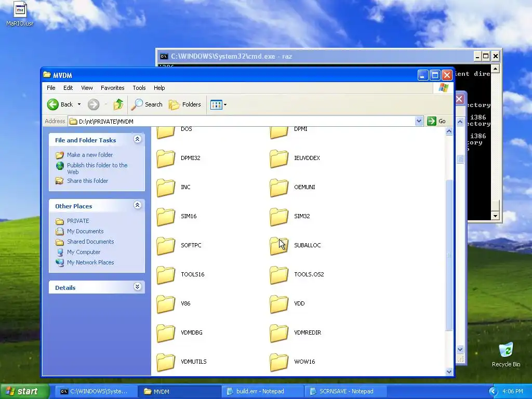Click the Views toolbar icon
Screen dimensions: 532x399
pyautogui.click(x=216, y=104)
